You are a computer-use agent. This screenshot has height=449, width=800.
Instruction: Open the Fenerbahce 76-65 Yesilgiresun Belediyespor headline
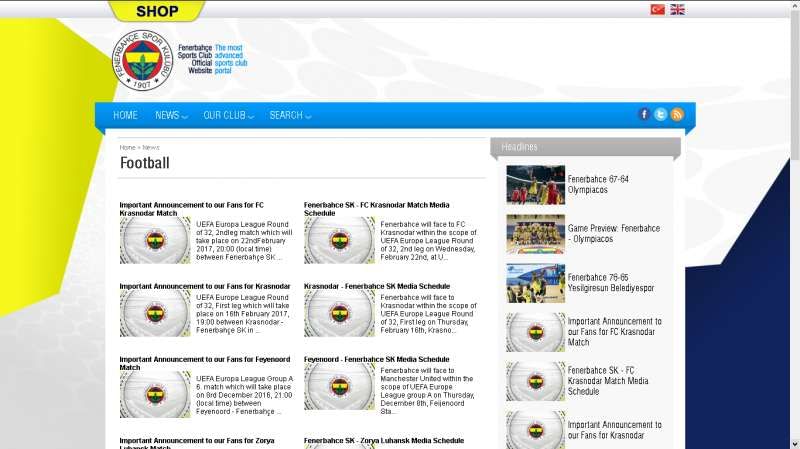(x=611, y=282)
